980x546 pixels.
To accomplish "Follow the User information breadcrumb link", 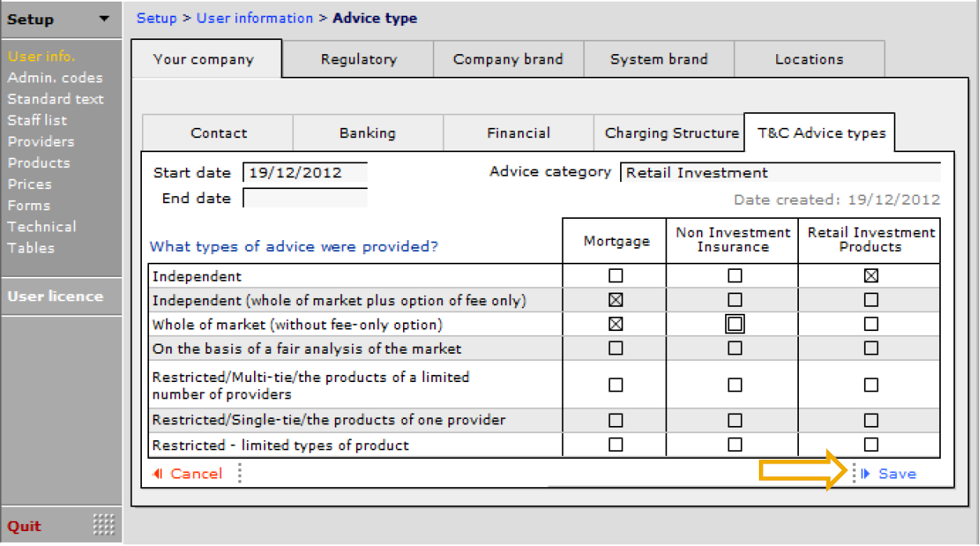I will (x=255, y=18).
